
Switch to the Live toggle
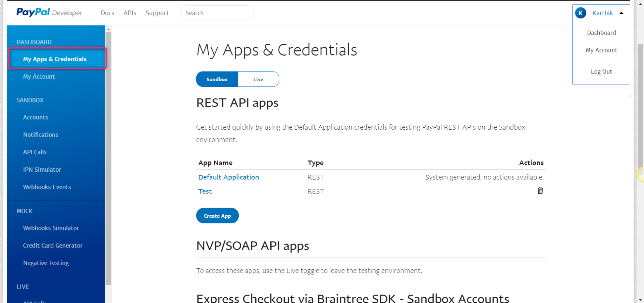pyautogui.click(x=258, y=79)
